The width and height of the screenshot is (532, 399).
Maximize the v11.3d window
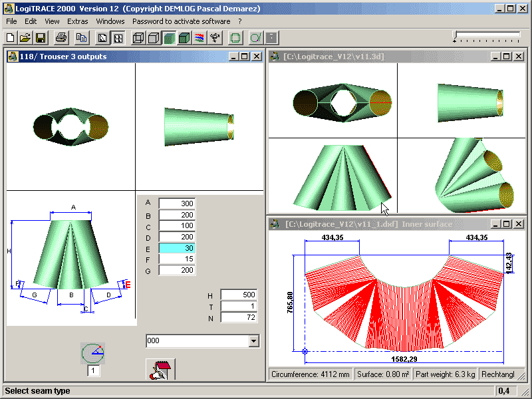point(507,57)
